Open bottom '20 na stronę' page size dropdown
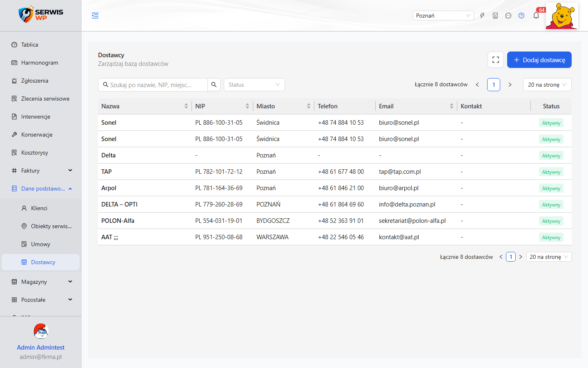588x368 pixels. (x=549, y=257)
